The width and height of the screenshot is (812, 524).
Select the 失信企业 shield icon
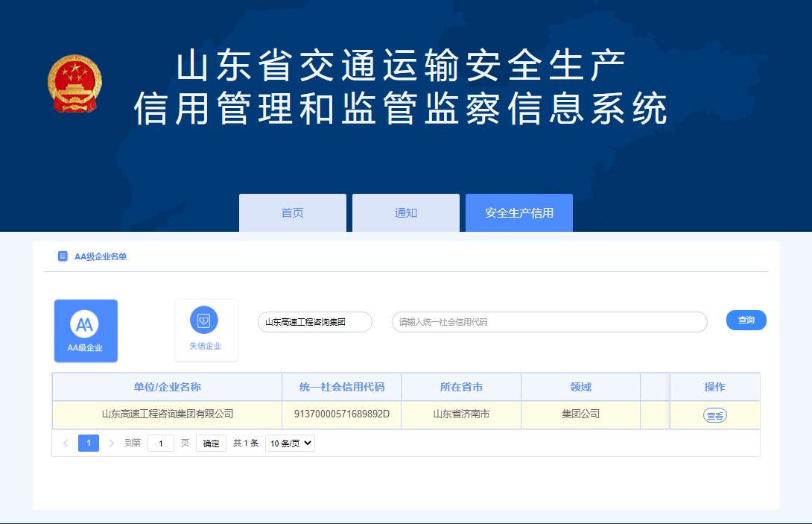point(204,321)
